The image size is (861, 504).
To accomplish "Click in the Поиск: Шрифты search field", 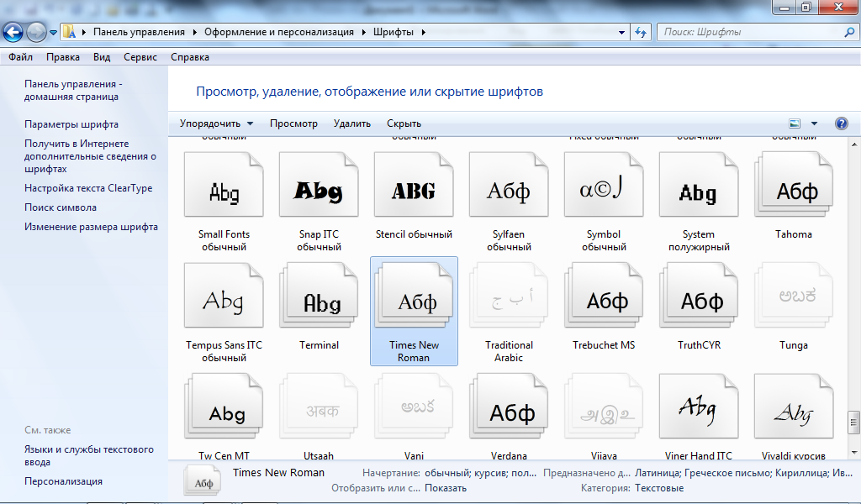I will point(749,33).
